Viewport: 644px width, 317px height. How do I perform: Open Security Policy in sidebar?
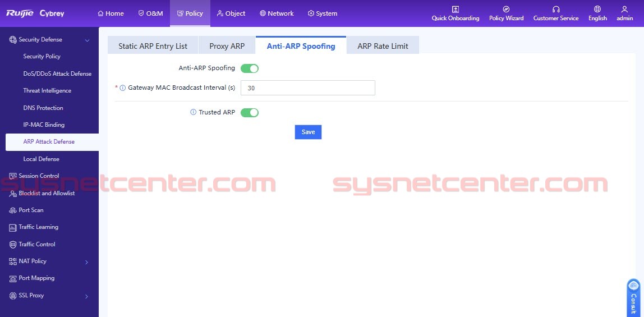(x=42, y=56)
